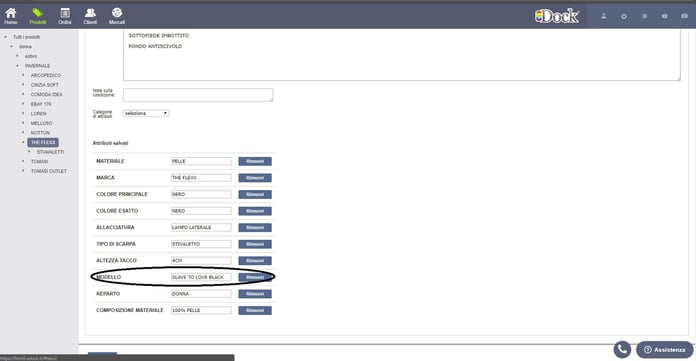Remove the COMPOSIZIONE MATERIALE attribute
Viewport: 696px width, 361px height.
[255, 310]
